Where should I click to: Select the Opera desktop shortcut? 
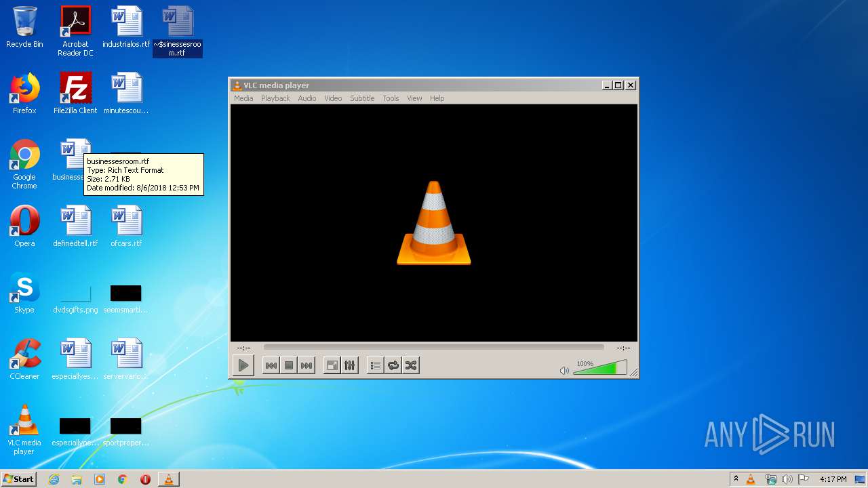[24, 226]
